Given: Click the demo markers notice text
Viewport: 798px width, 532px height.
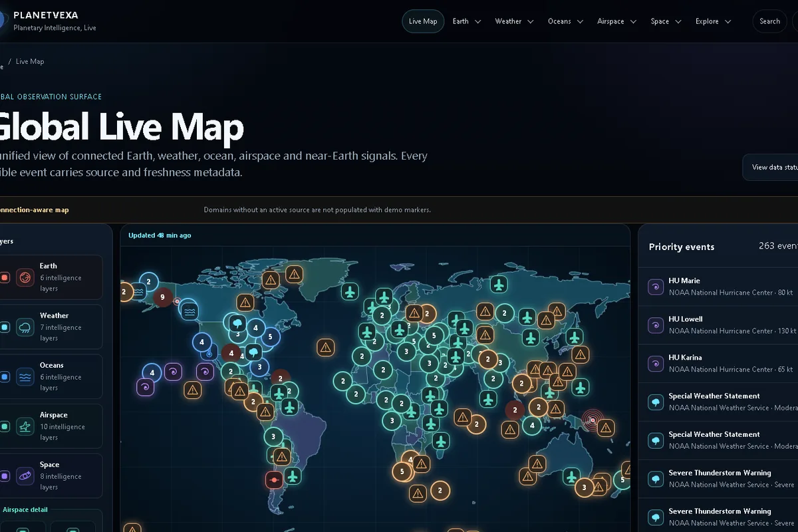Looking at the screenshot, I should [x=317, y=209].
